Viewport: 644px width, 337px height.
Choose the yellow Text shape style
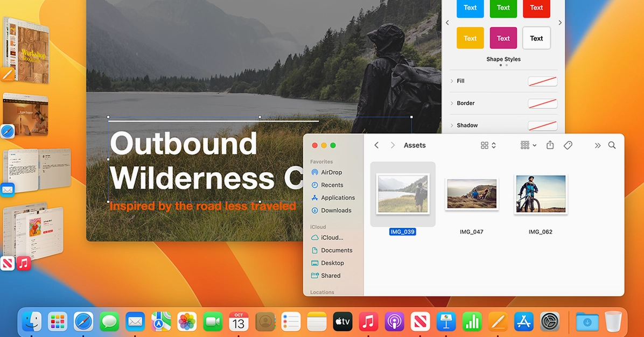click(x=470, y=38)
